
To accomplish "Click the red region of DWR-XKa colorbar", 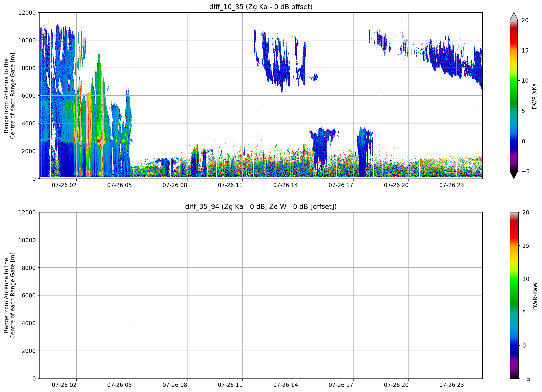I will click(x=514, y=36).
